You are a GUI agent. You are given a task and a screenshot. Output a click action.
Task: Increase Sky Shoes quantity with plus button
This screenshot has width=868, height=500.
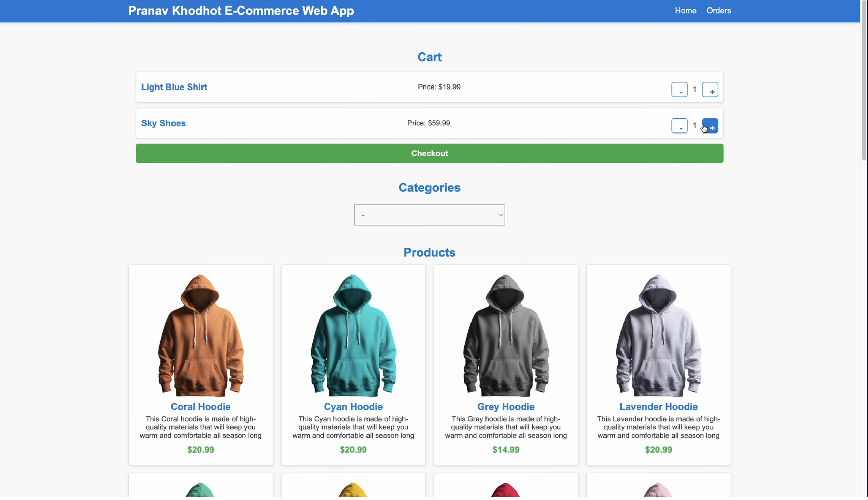(709, 126)
